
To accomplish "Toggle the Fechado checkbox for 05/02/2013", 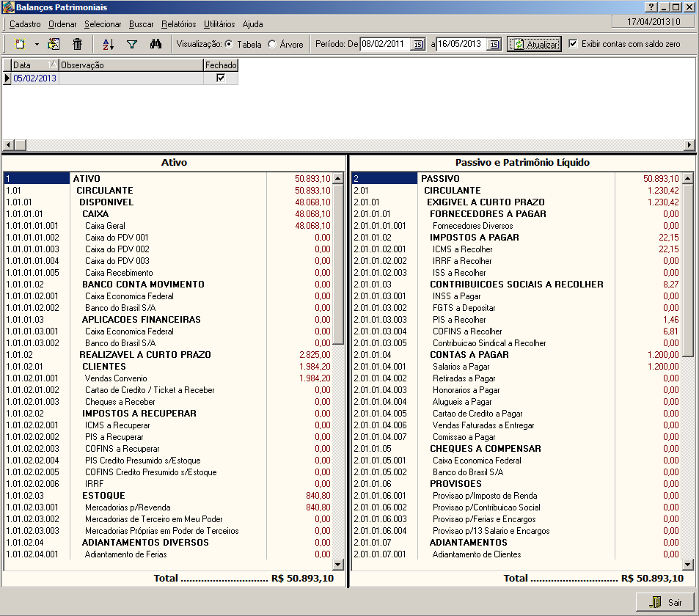I will coord(221,78).
